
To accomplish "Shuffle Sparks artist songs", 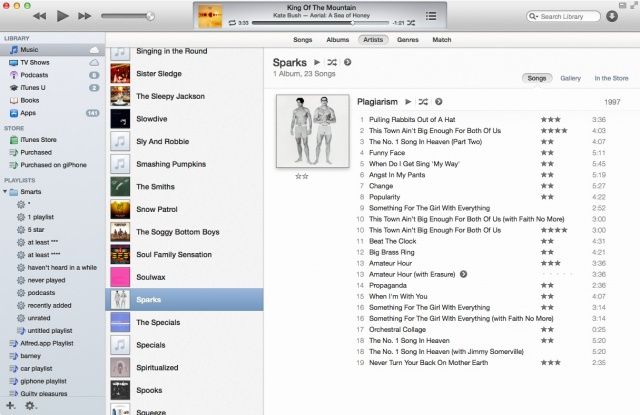I will (332, 62).
